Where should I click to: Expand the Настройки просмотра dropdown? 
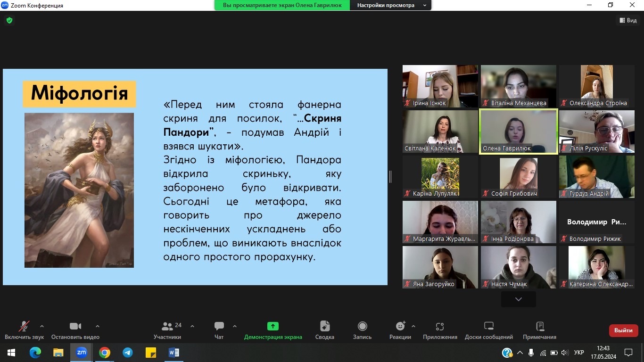(x=391, y=5)
